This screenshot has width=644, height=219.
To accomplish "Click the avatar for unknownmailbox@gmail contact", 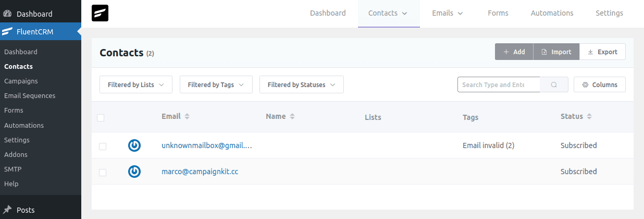I will 134,145.
